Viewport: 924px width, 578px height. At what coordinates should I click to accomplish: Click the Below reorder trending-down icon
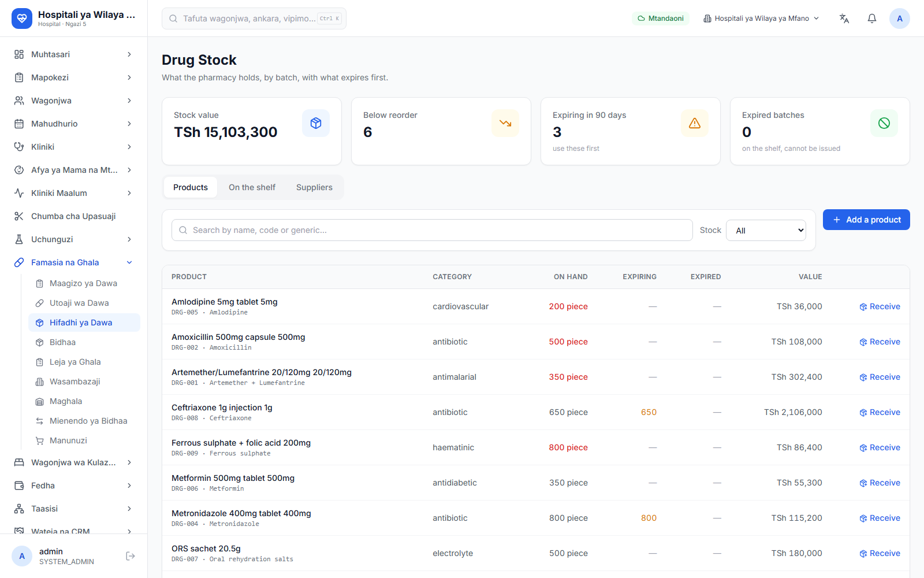coord(505,123)
